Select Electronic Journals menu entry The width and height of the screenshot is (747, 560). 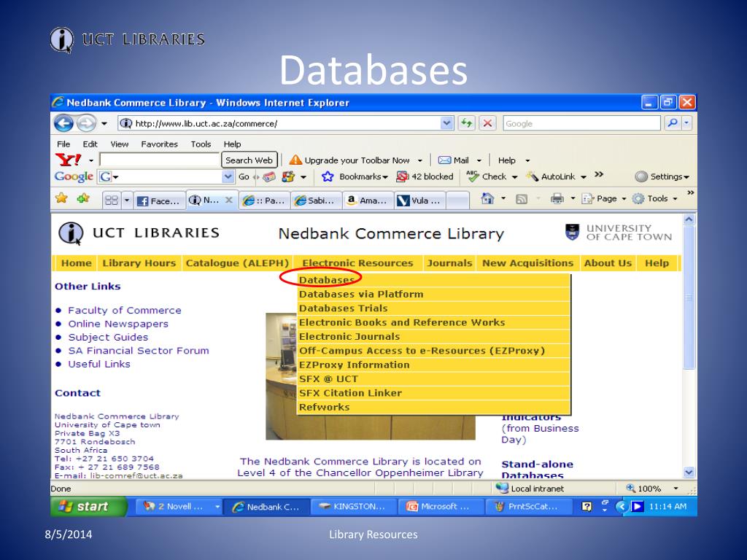point(433,336)
